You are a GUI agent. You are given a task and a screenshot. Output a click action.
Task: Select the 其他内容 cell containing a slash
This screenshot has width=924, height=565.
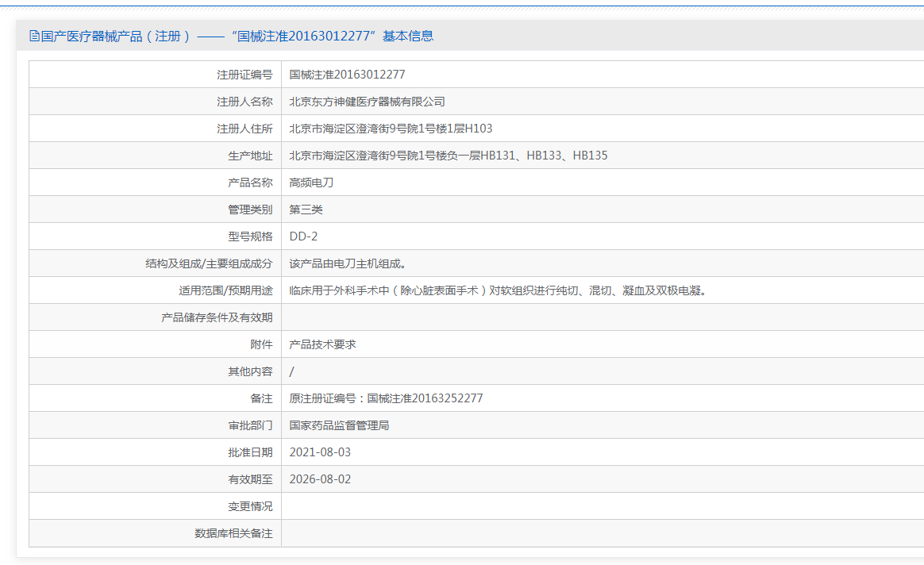tap(290, 371)
